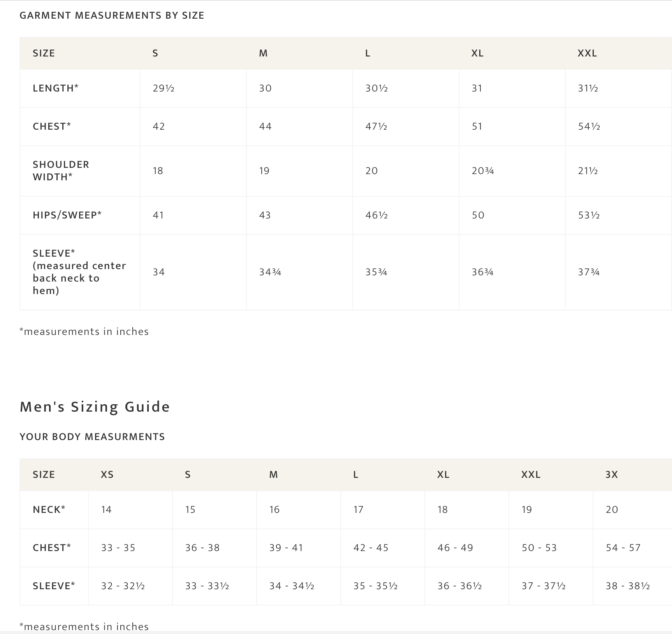Click the Garment Measurements By Size title

click(112, 16)
